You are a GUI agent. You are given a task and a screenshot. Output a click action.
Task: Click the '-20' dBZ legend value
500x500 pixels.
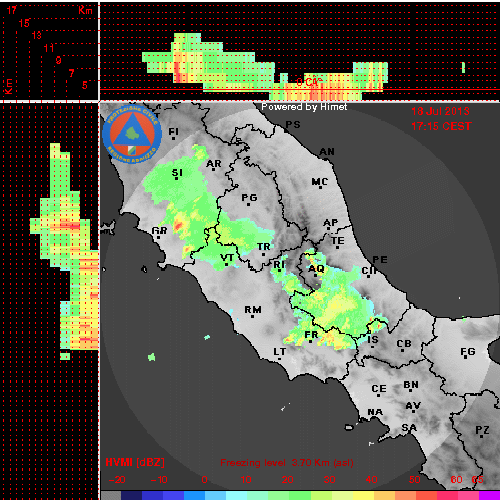point(117,480)
